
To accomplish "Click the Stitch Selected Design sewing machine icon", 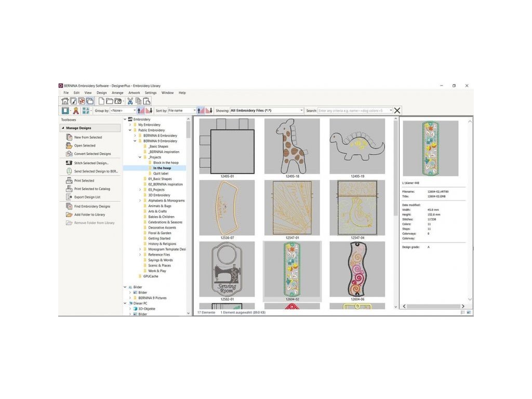I will [x=69, y=163].
